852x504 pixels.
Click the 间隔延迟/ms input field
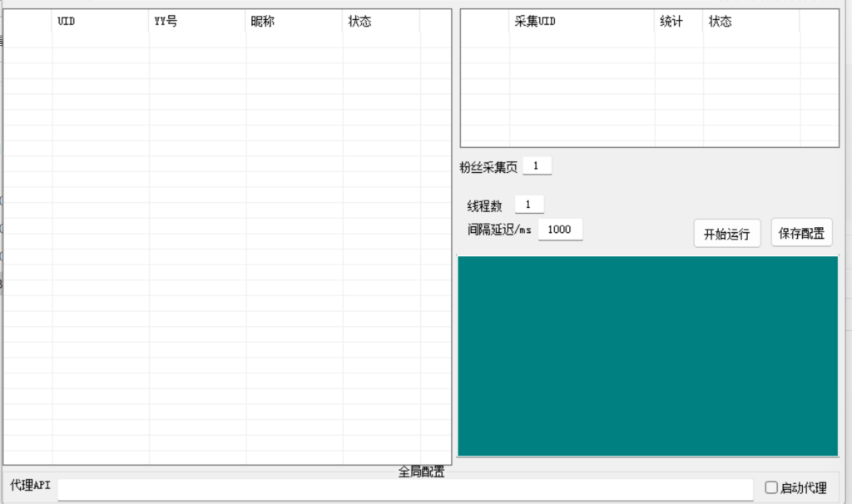(x=560, y=229)
